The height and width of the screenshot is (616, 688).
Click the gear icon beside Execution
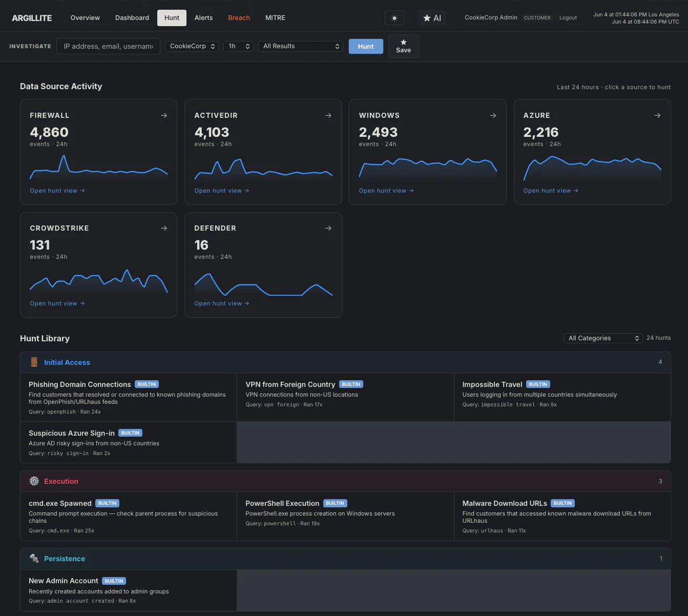click(x=34, y=481)
